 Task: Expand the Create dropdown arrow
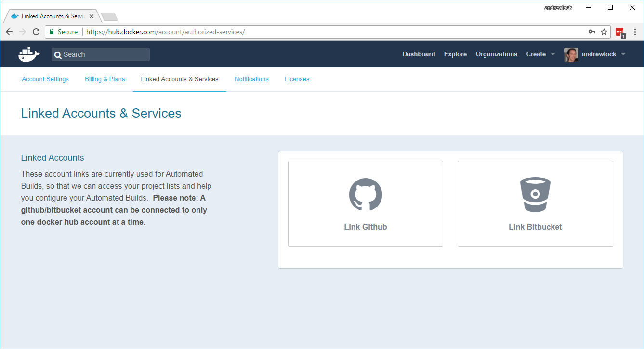tap(553, 54)
